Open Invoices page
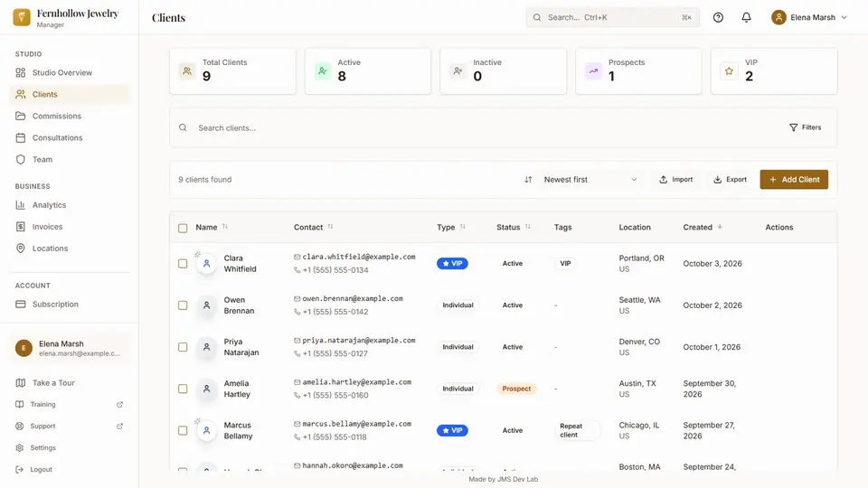 [70, 226]
